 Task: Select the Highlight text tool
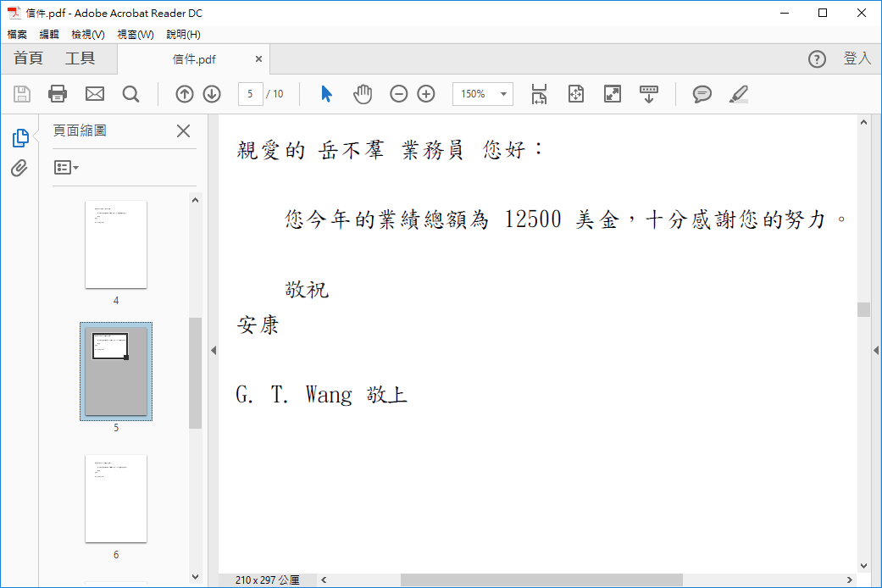tap(737, 94)
